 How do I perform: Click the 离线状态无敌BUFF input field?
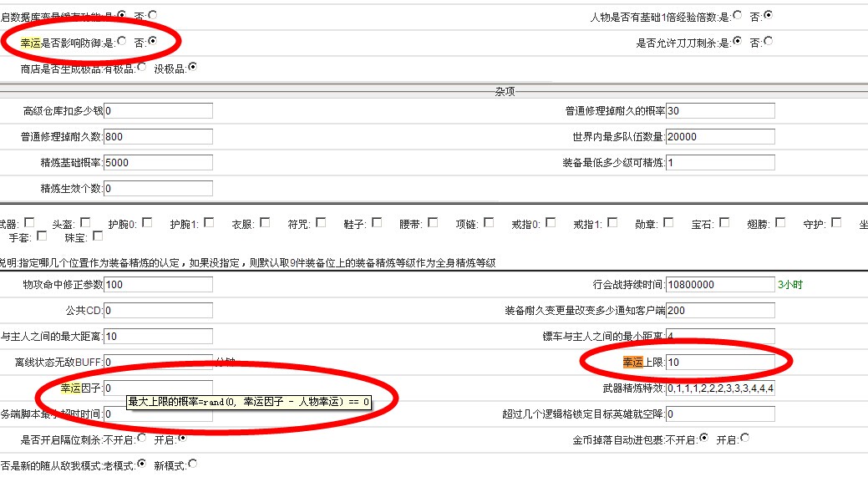point(159,363)
